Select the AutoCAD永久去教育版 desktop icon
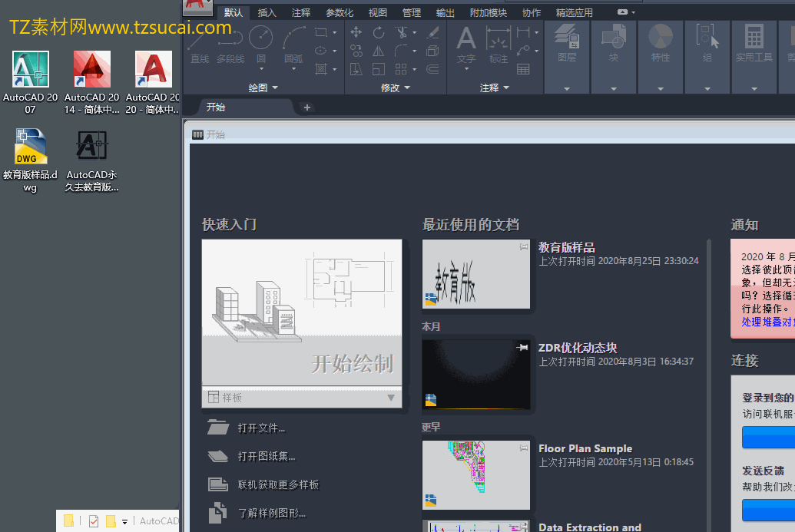 (x=91, y=160)
